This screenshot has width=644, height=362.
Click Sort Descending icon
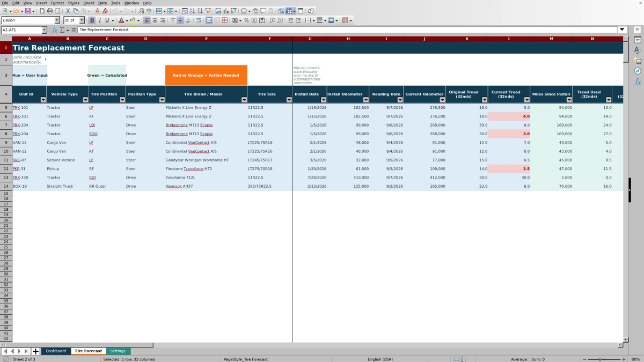click(x=200, y=11)
